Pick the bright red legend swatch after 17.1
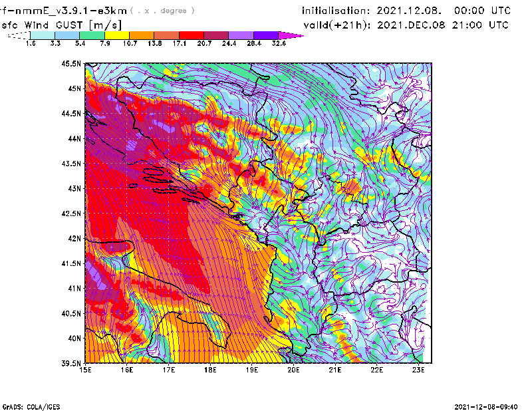Image resolution: width=532 pixels, height=411 pixels. (x=192, y=35)
